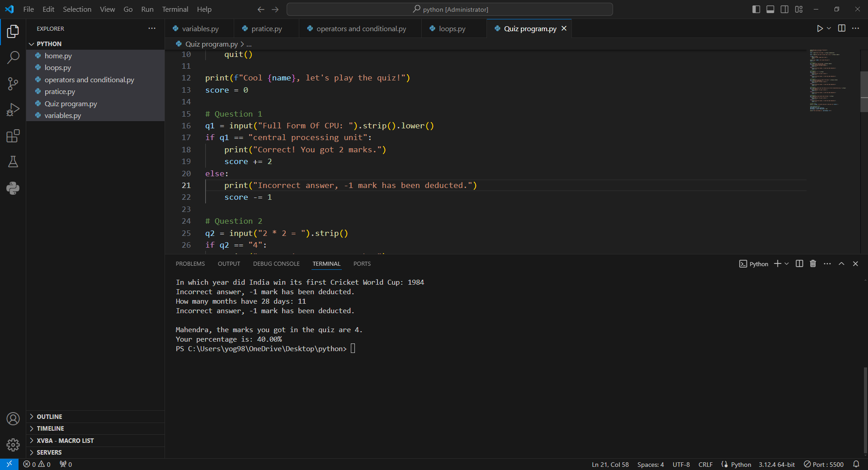Toggle Live Server Port : 5500
Screen dimensions: 868x470
pos(824,464)
